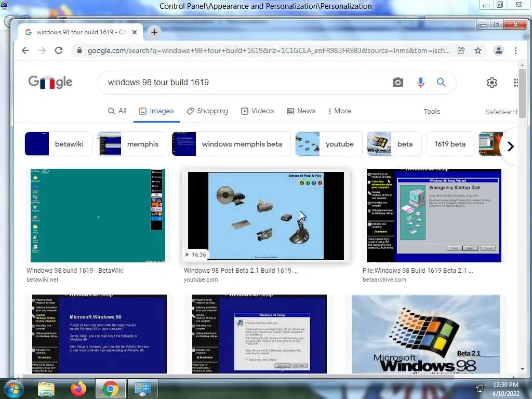Visit the betawiki.net source link
532x399 pixels.
(x=43, y=280)
